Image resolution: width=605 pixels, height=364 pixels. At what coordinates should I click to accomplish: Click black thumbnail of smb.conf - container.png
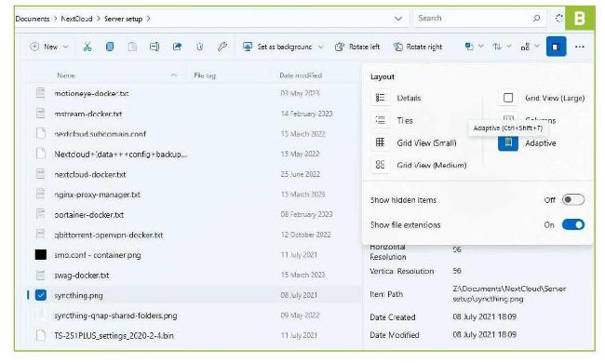click(41, 255)
